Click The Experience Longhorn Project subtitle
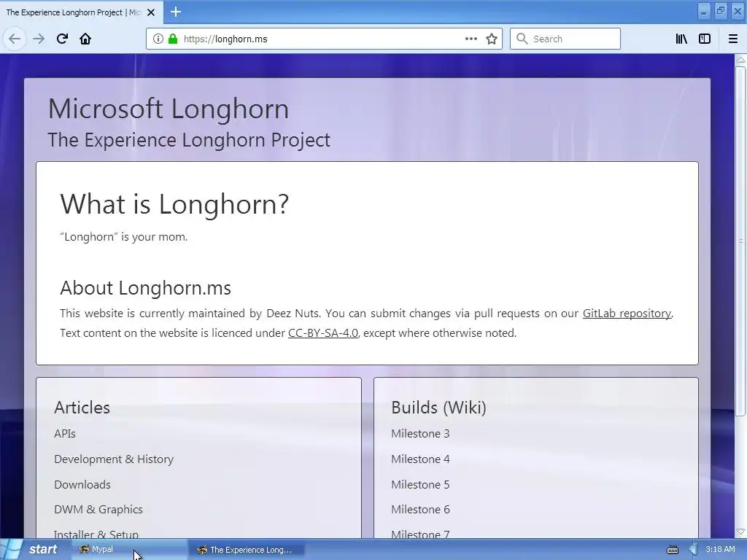 coord(189,140)
